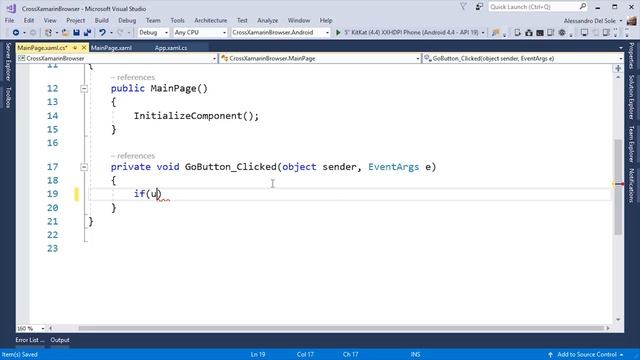Screen dimensions: 640x360
Task: Open the Error List panel tab
Action: pyautogui.click(x=29, y=340)
